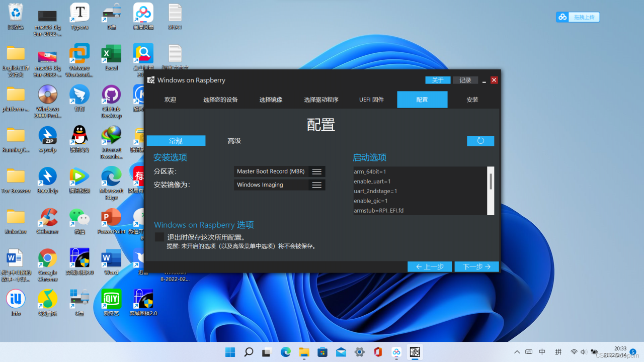This screenshot has height=362, width=644.
Task: Open Settings gear on the taskbar
Action: click(x=360, y=352)
